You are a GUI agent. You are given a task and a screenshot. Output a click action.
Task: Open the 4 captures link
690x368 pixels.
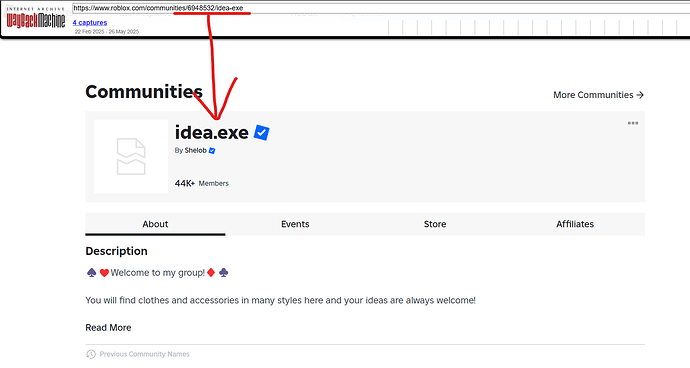click(x=90, y=22)
